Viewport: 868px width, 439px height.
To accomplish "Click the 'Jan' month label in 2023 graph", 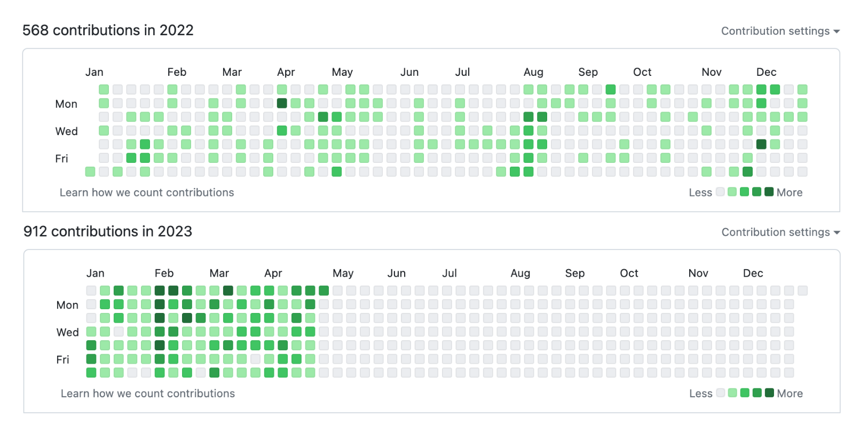I will click(96, 273).
